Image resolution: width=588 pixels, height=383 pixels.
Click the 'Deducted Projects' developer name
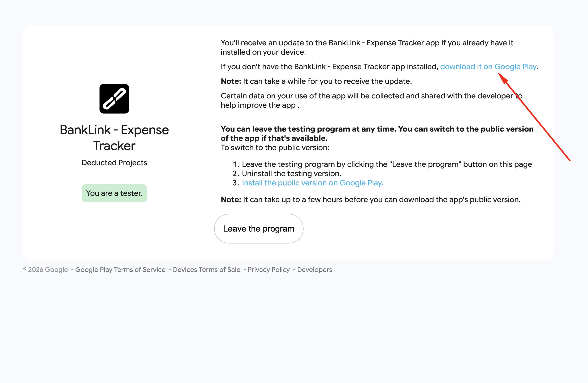coord(114,163)
